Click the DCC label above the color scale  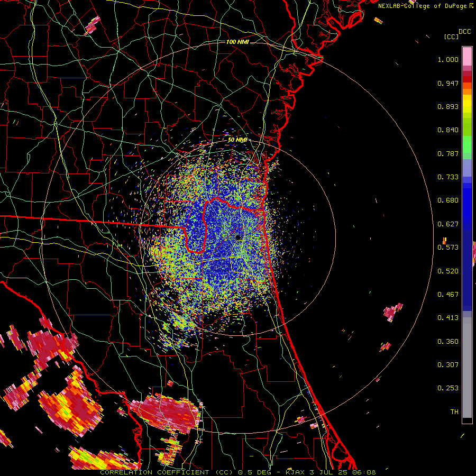click(464, 31)
